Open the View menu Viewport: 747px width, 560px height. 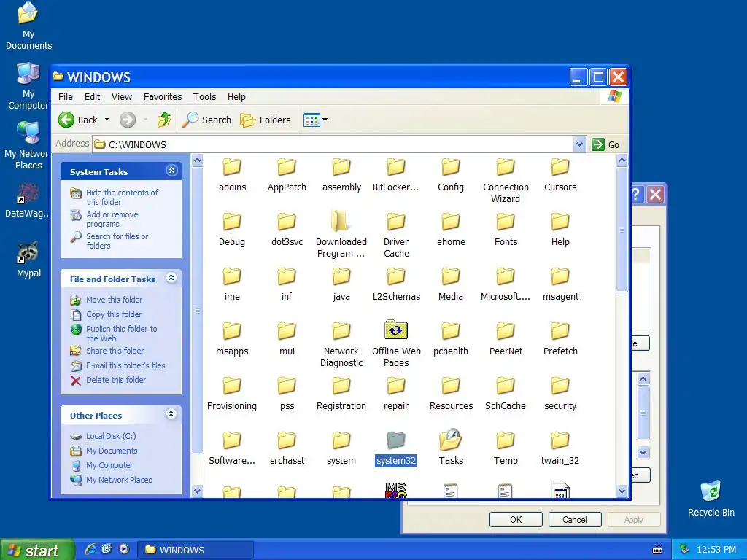[122, 97]
